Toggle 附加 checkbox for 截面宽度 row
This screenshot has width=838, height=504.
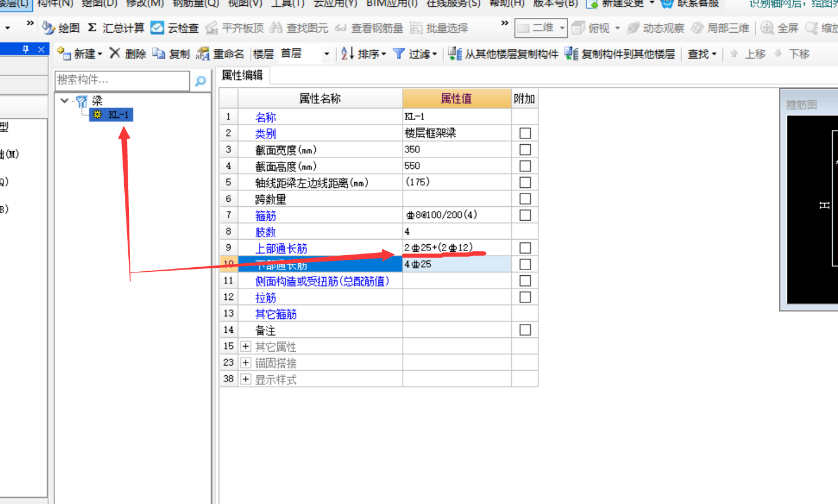[x=525, y=149]
